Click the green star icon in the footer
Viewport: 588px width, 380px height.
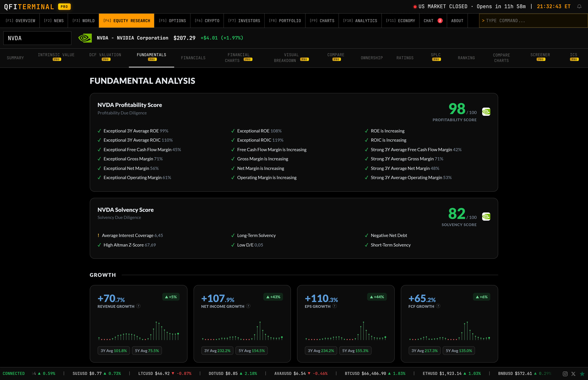pyautogui.click(x=582, y=374)
